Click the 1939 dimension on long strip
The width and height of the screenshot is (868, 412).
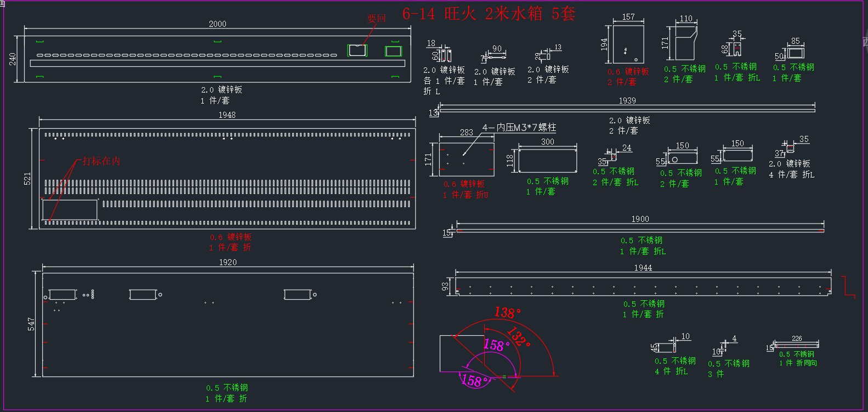(627, 101)
